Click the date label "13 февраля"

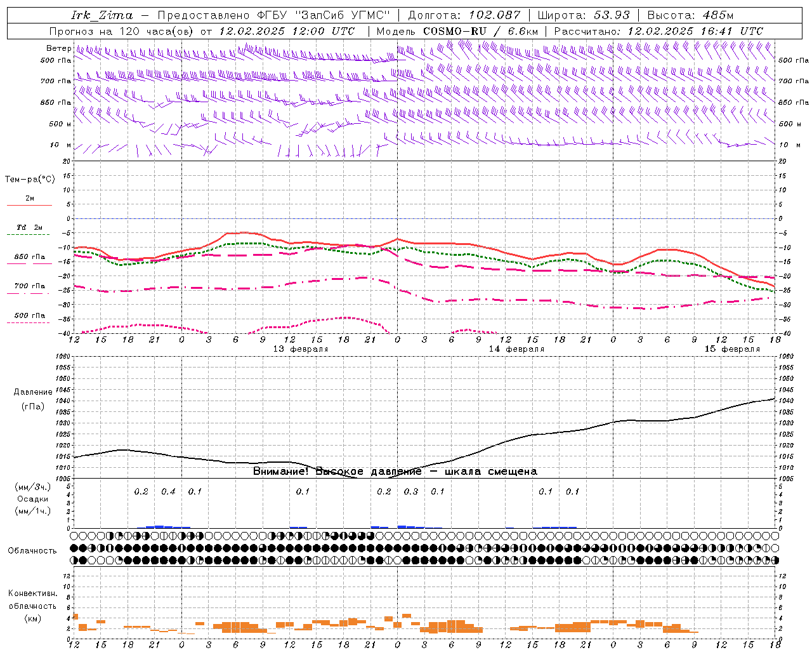[301, 349]
